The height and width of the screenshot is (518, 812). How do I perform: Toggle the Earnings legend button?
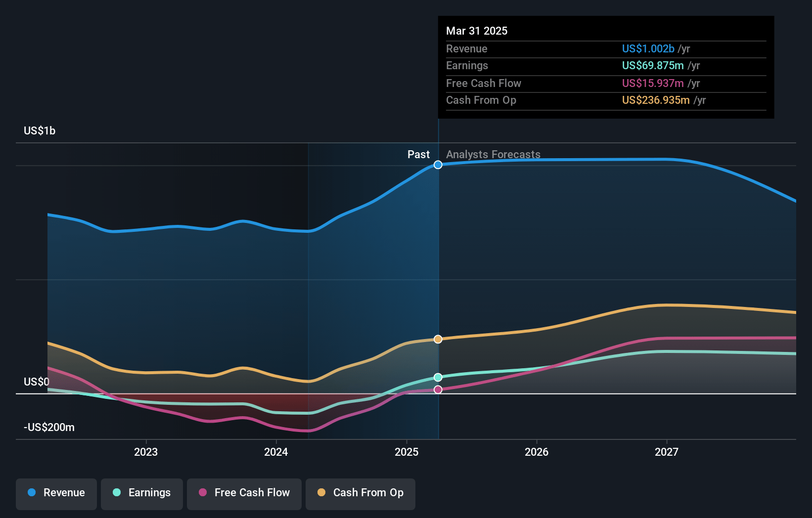click(142, 494)
